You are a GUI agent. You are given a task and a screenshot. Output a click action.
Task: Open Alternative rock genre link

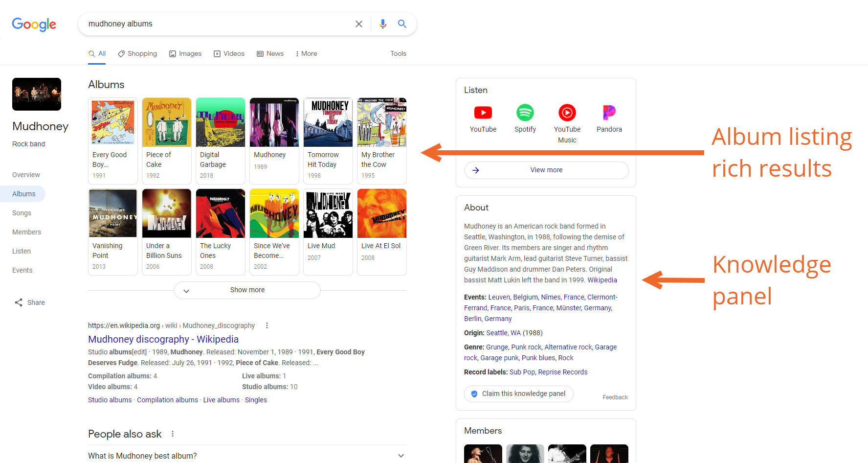(x=568, y=347)
